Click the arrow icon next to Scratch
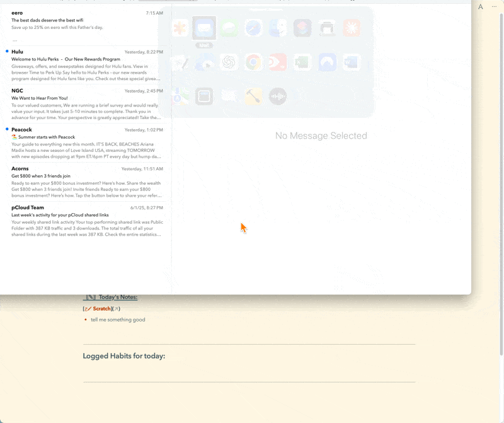Viewport: 504px width, 423px height. tap(116, 309)
